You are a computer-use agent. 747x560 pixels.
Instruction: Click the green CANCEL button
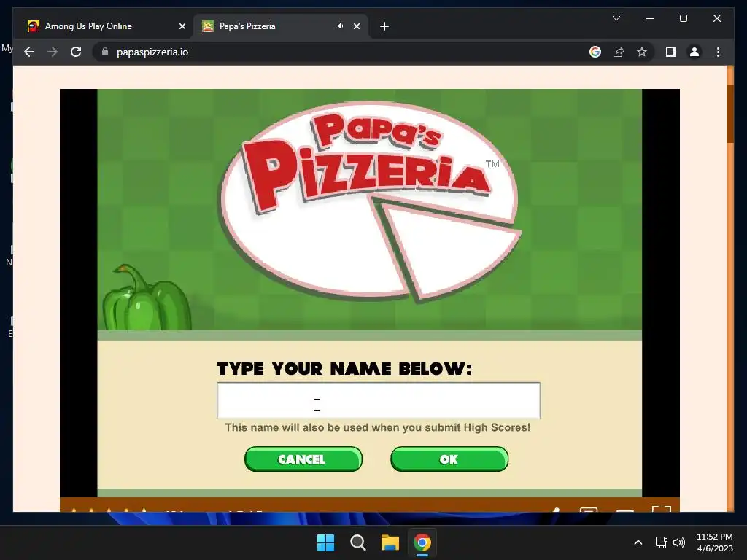303,459
